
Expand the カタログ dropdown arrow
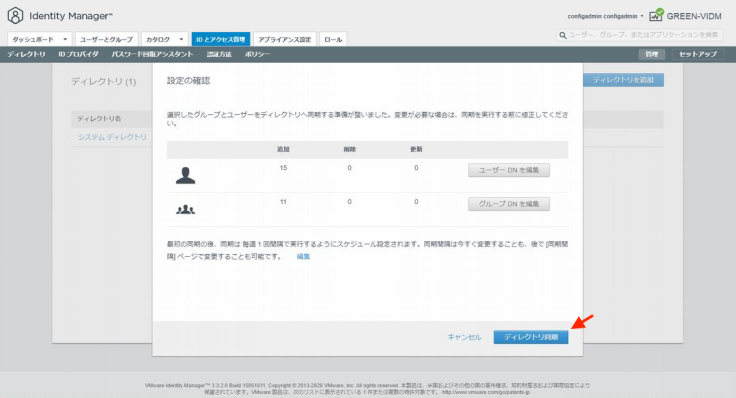181,39
